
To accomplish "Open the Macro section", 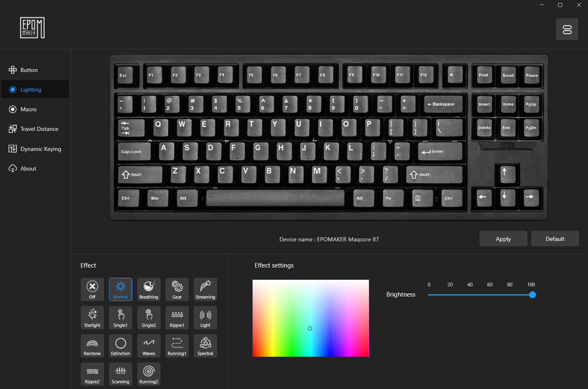I will click(29, 109).
